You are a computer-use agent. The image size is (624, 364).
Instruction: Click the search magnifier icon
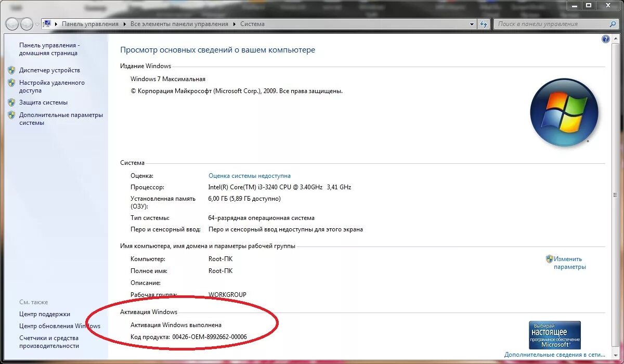coord(613,24)
